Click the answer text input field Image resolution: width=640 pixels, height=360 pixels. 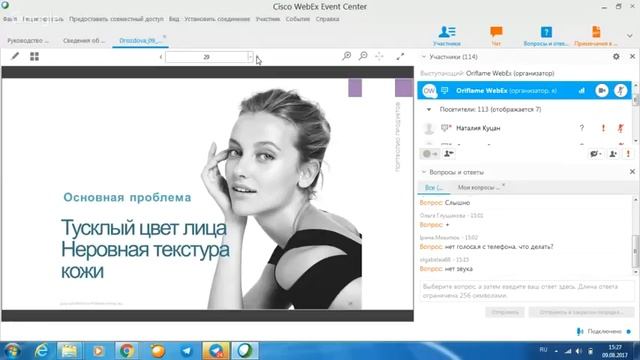click(527, 291)
